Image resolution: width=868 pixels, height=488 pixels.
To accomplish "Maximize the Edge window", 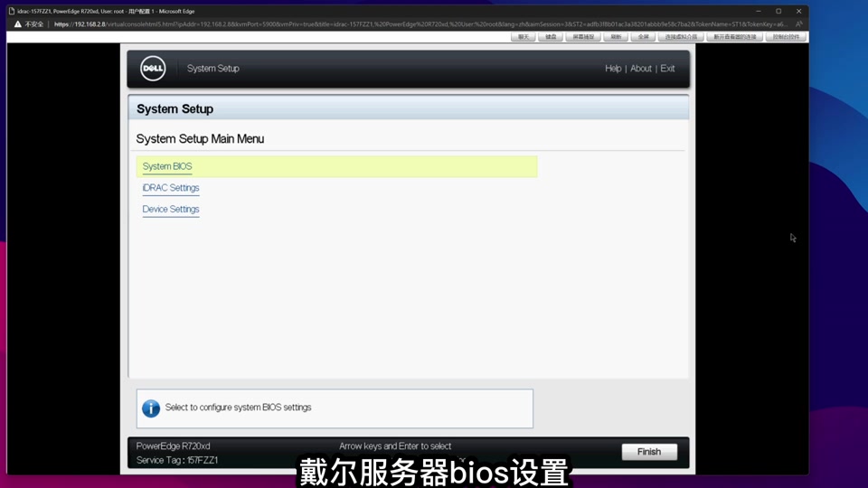I will [778, 11].
